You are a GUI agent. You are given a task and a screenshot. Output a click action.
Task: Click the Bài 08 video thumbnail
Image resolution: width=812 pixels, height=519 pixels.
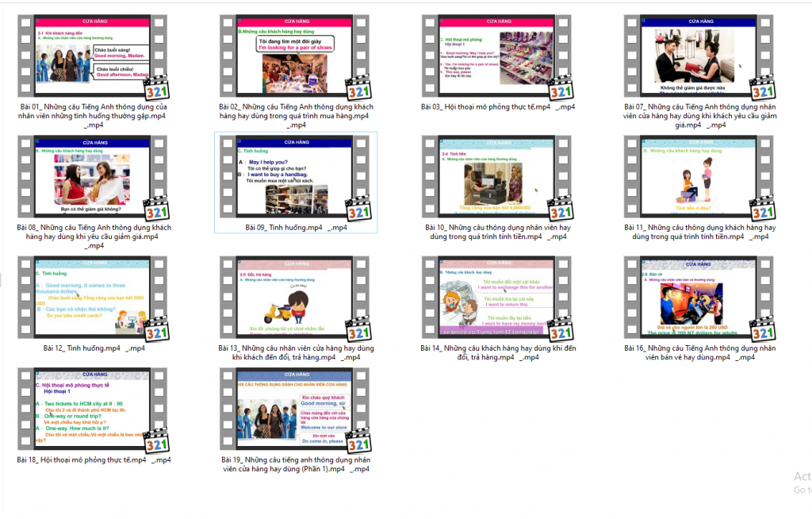94,176
